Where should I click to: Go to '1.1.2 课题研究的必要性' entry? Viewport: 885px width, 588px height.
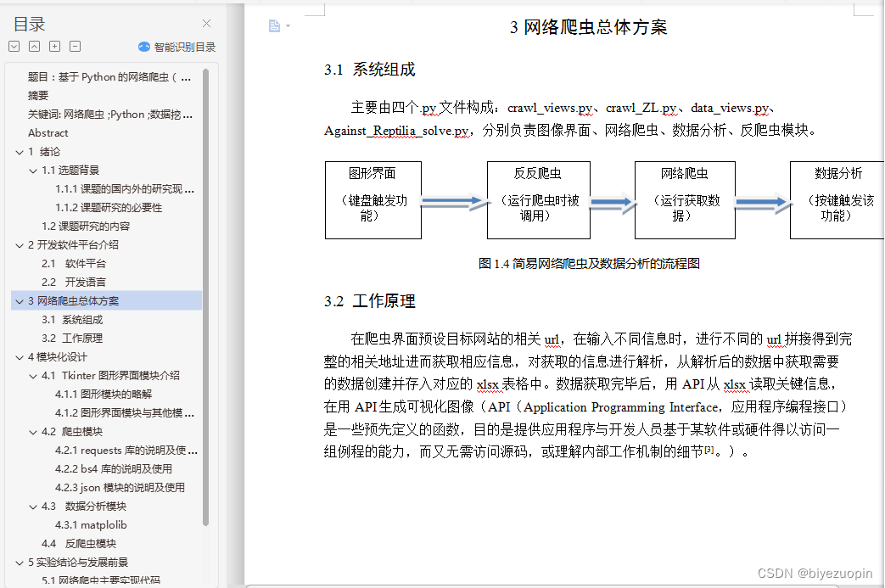click(109, 207)
